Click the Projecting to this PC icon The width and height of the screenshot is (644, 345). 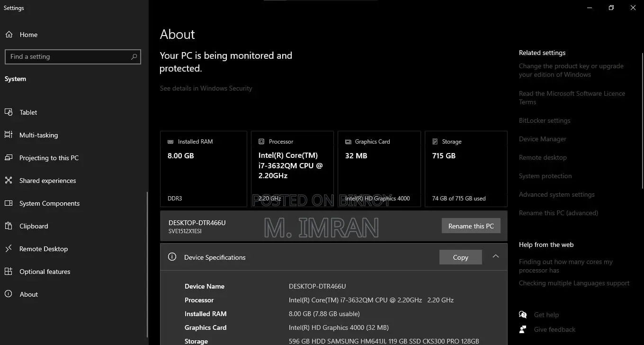tap(9, 158)
